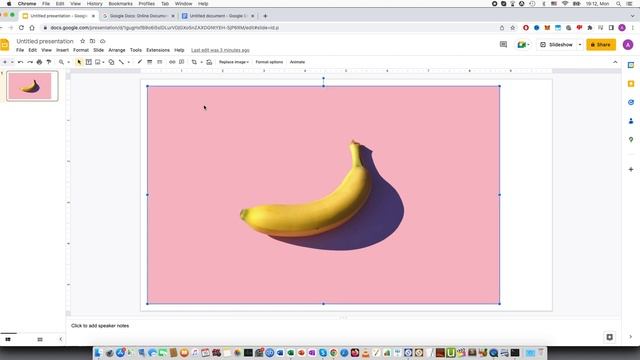The image size is (640, 360).
Task: Open the Tasks side panel icon
Action: pyautogui.click(x=631, y=102)
